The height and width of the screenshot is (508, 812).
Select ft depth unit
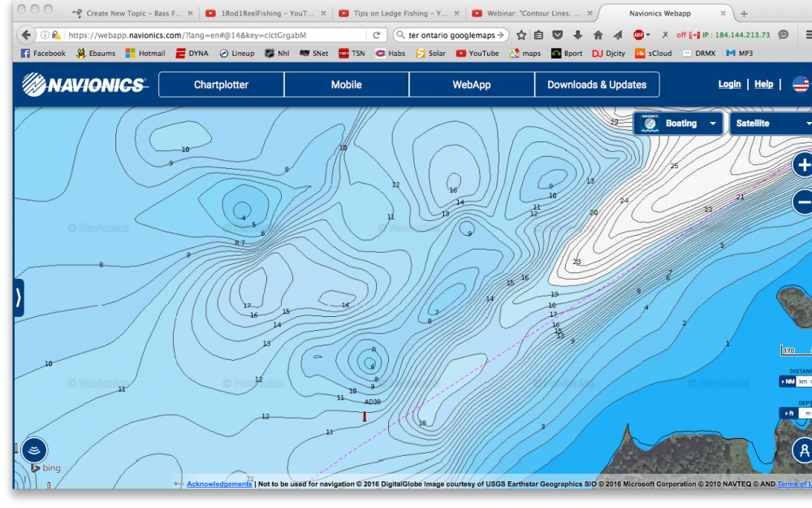click(789, 413)
